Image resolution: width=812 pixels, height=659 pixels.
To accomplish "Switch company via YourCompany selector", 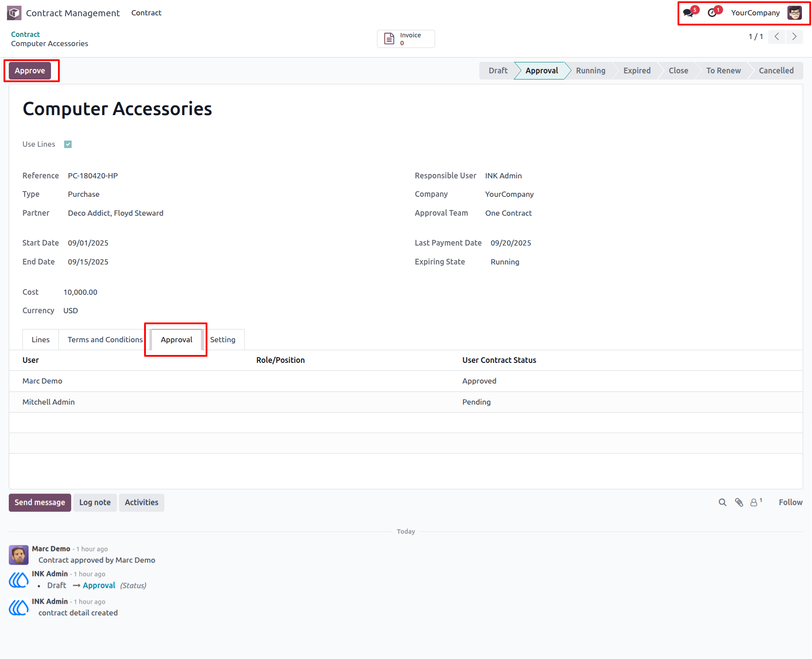I will pos(755,13).
